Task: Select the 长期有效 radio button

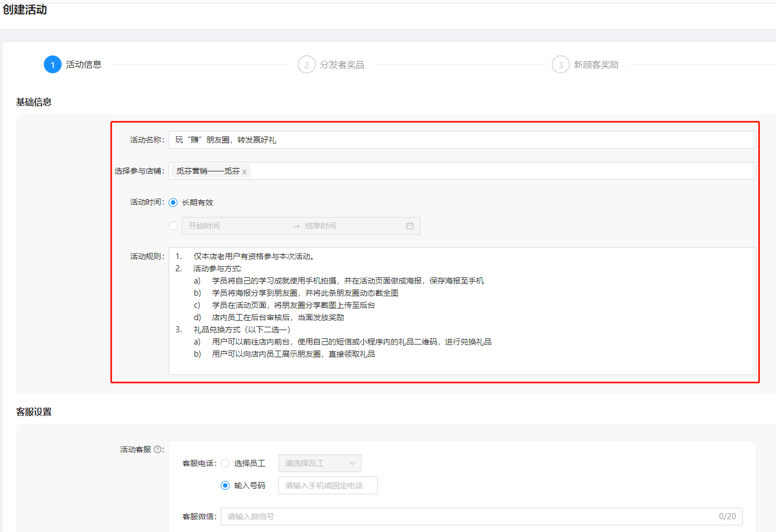Action: pyautogui.click(x=173, y=202)
